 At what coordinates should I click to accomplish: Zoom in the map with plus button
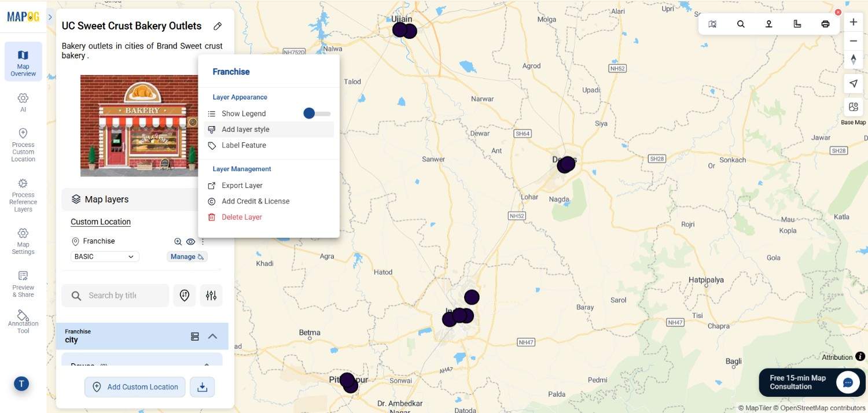[x=853, y=22]
